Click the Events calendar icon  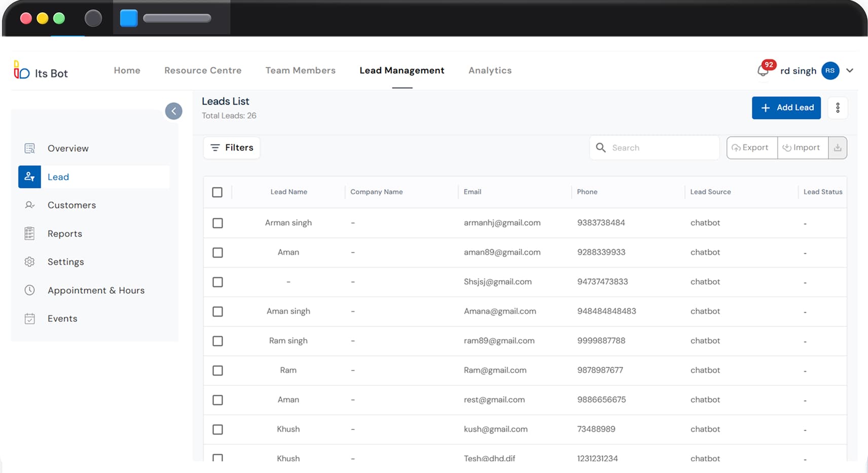(x=29, y=319)
